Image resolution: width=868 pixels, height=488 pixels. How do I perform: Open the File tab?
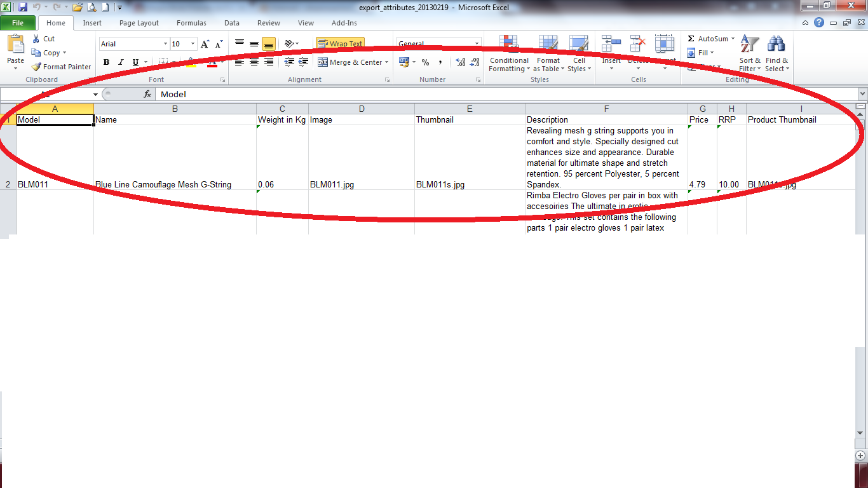click(x=18, y=23)
